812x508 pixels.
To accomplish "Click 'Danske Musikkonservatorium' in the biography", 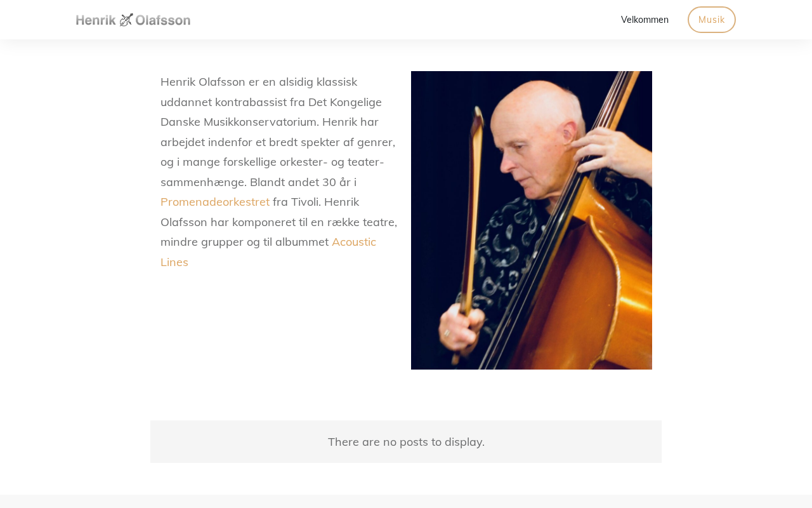I will [x=238, y=122].
